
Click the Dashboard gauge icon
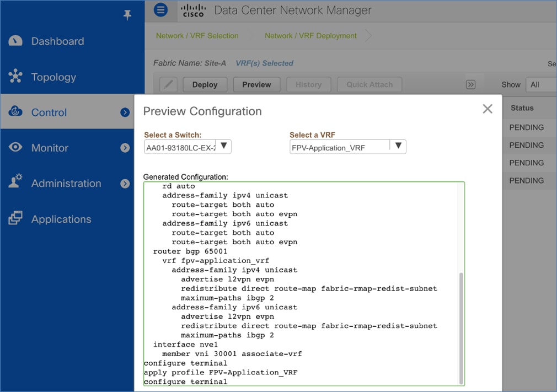click(15, 41)
